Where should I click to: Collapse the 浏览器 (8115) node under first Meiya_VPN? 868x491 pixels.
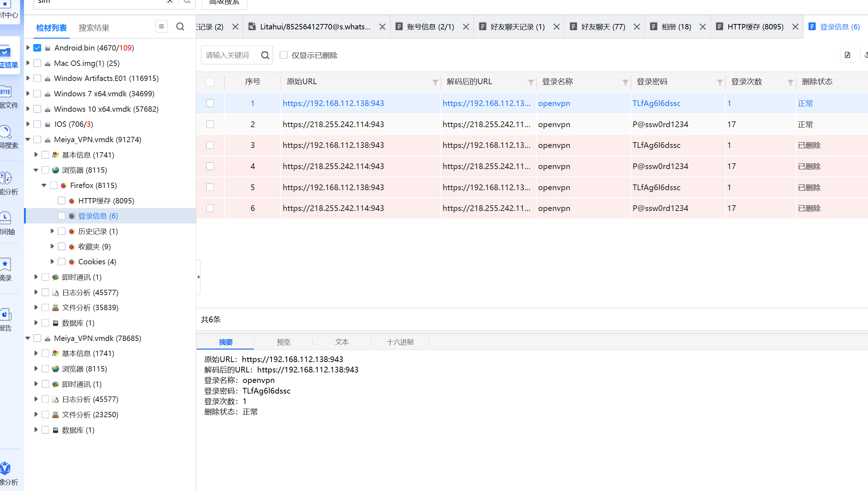(36, 170)
